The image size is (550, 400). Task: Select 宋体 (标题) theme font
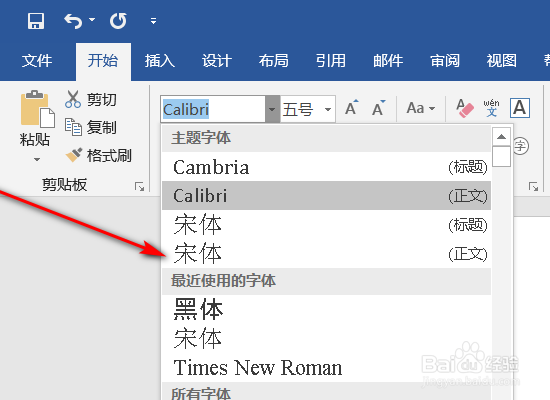(x=326, y=225)
